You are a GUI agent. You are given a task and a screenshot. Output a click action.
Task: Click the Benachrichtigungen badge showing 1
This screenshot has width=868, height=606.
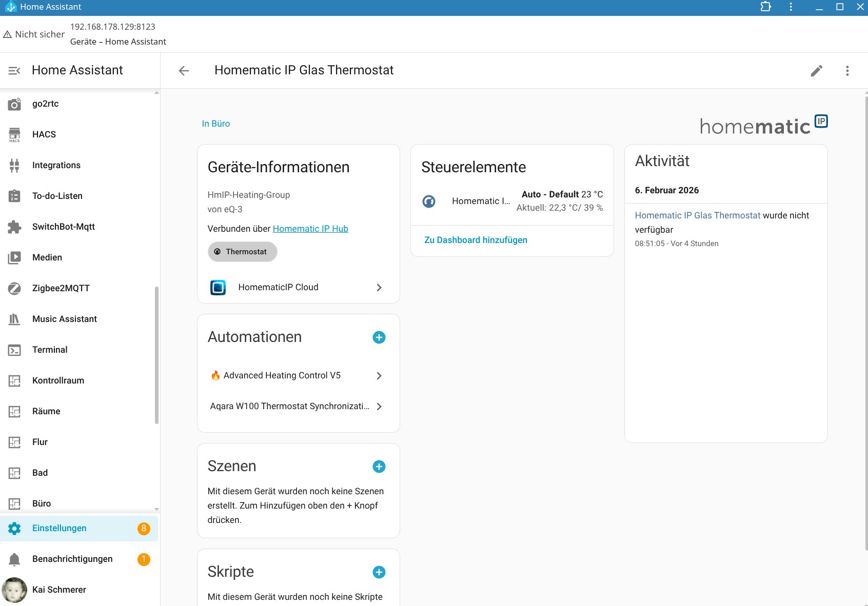[x=144, y=559]
